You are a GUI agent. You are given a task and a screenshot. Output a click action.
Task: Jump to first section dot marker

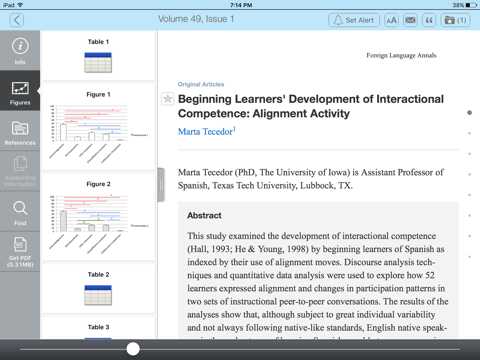click(469, 113)
